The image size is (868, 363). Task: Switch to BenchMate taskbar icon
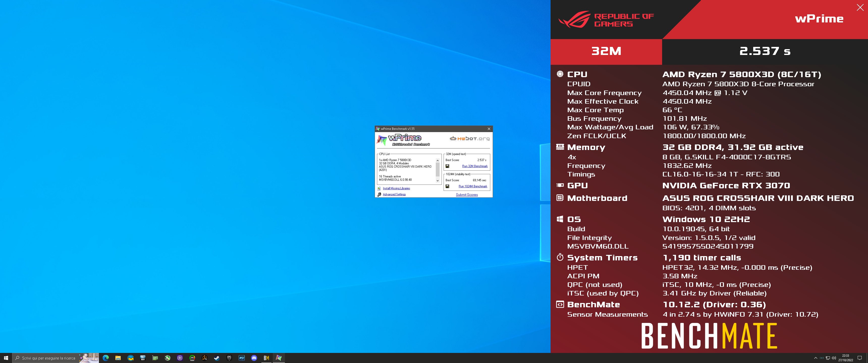(x=266, y=358)
